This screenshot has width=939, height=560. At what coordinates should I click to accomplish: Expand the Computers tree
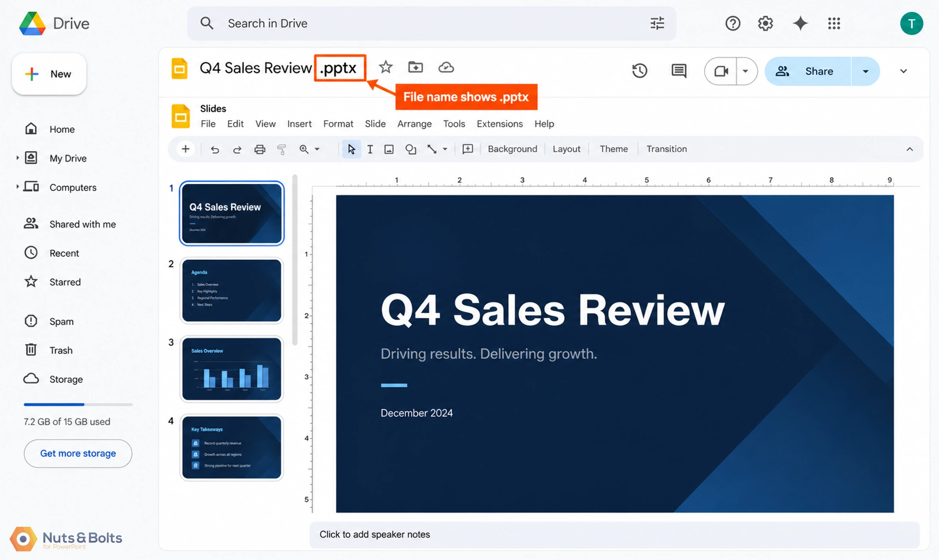pyautogui.click(x=17, y=187)
